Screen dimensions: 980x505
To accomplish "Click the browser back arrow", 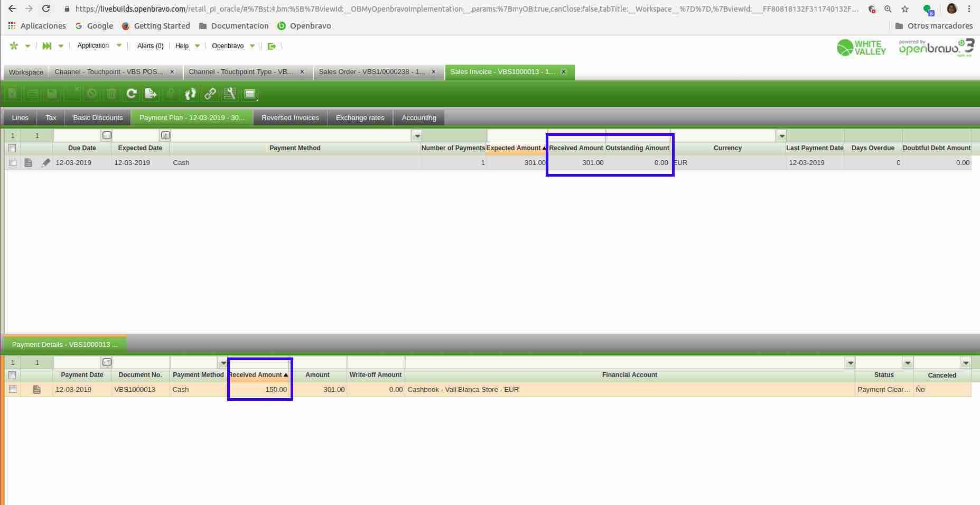I will (12, 9).
